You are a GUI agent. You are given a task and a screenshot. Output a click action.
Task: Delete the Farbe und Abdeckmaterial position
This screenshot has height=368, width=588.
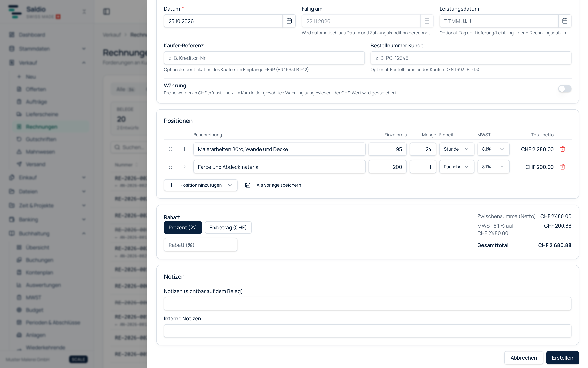click(563, 167)
